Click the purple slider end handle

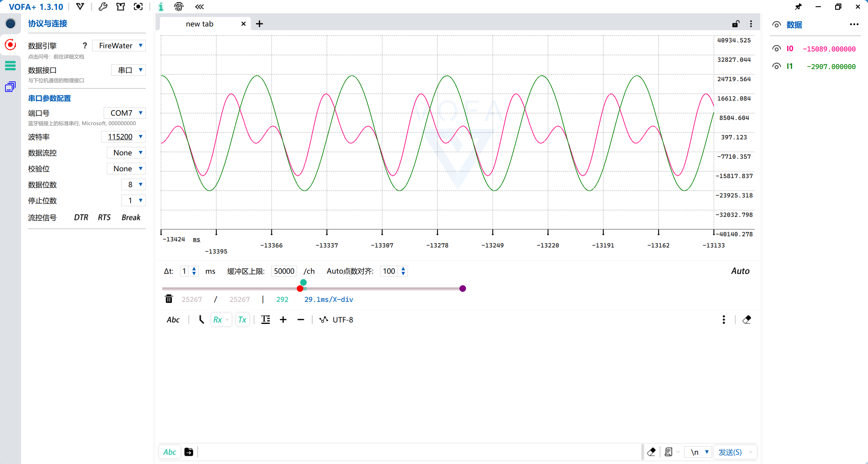(x=463, y=289)
